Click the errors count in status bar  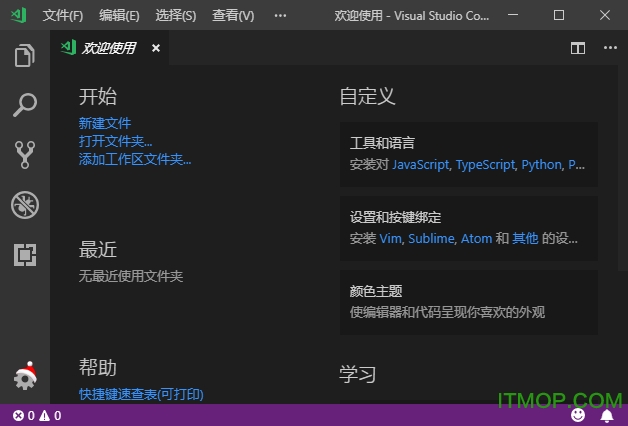pyautogui.click(x=24, y=416)
